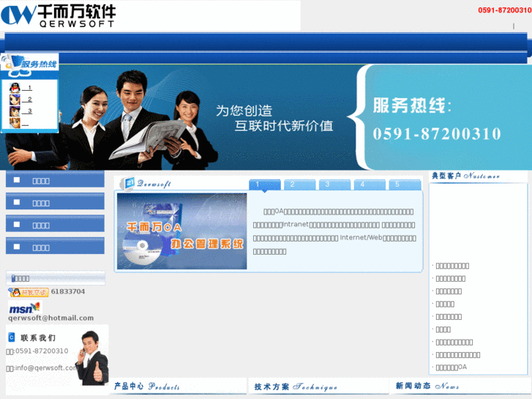Open the 技术方案 Technique section heading
Screen dimensions: 532x399
(x=296, y=387)
